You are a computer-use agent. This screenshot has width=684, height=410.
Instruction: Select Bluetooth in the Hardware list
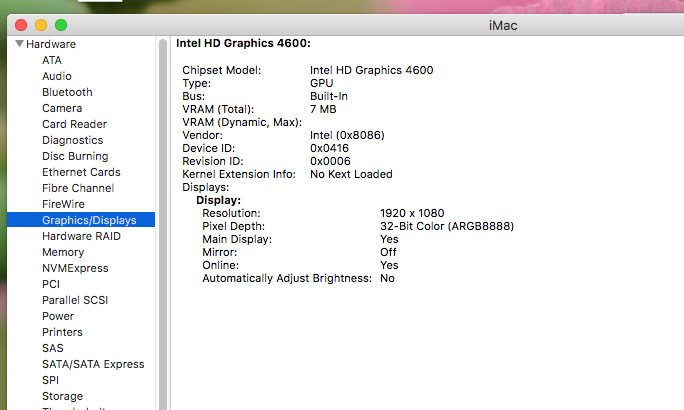[x=67, y=92]
